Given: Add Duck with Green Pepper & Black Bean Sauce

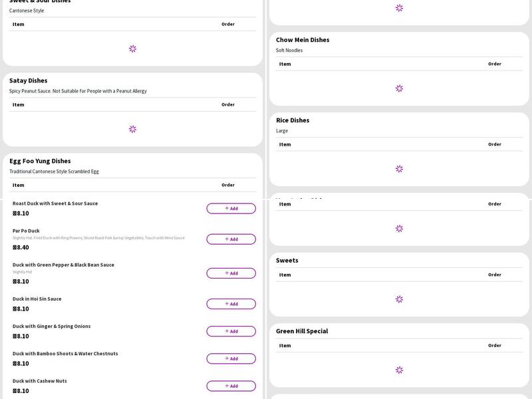Looking at the screenshot, I should point(231,273).
